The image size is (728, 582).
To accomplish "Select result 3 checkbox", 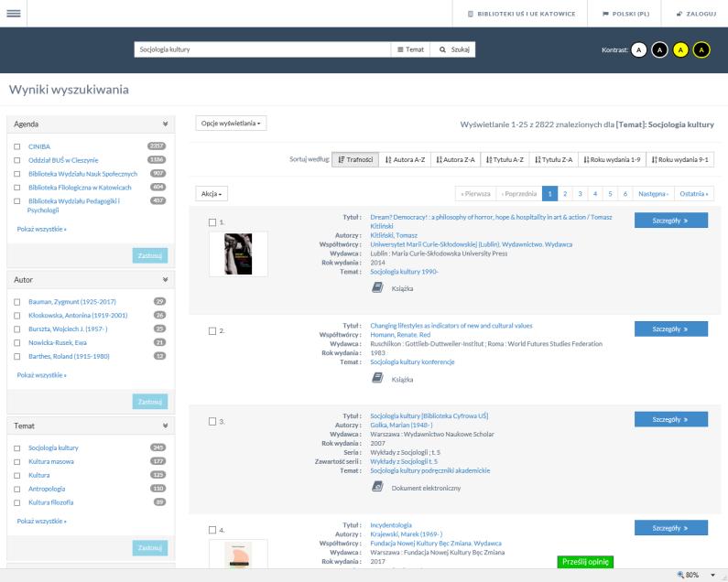I will coord(212,422).
